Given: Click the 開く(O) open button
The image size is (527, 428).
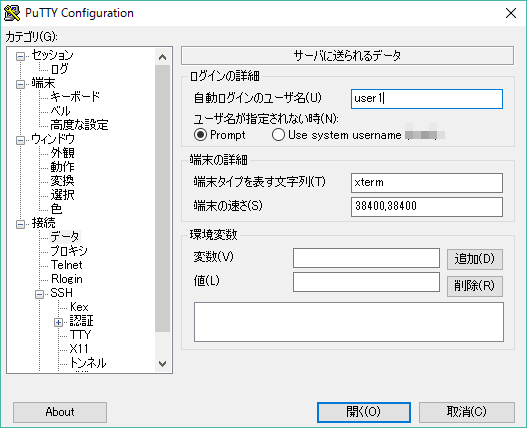Looking at the screenshot, I should pos(364,412).
